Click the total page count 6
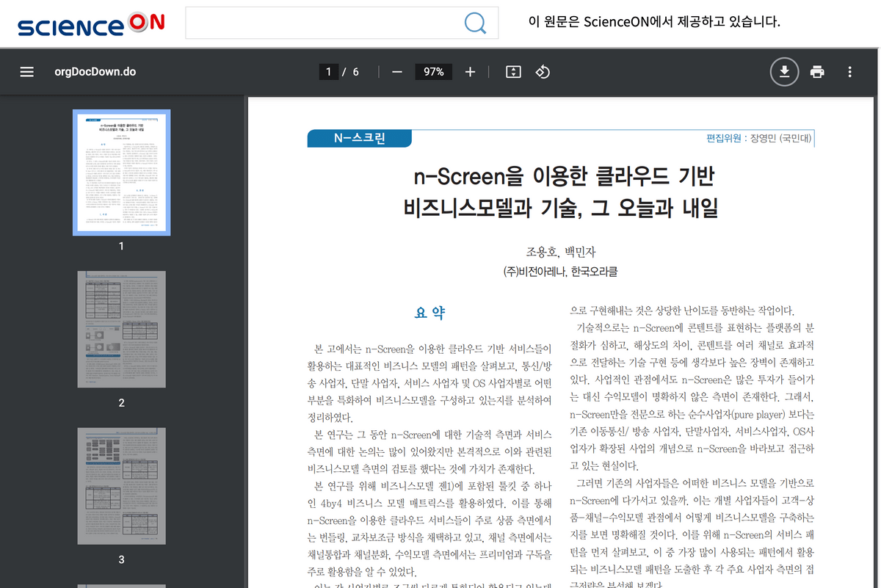The height and width of the screenshot is (588, 881). point(356,72)
